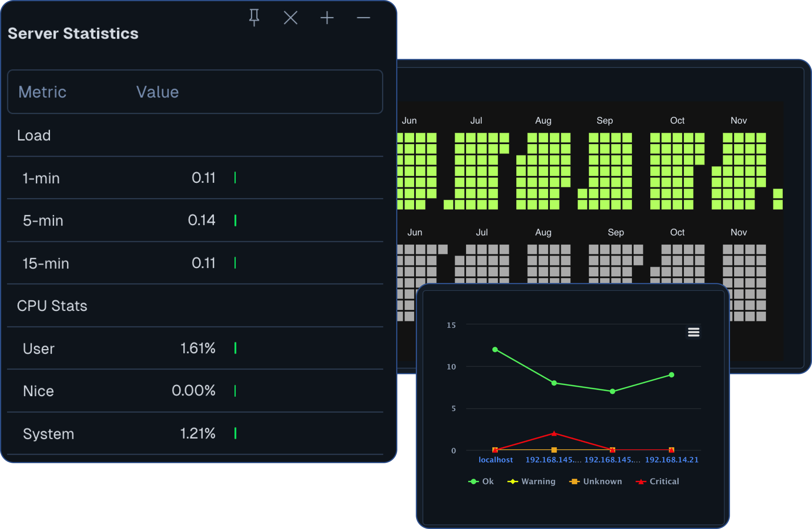Expand panel using the plus icon
812x529 pixels.
click(327, 17)
